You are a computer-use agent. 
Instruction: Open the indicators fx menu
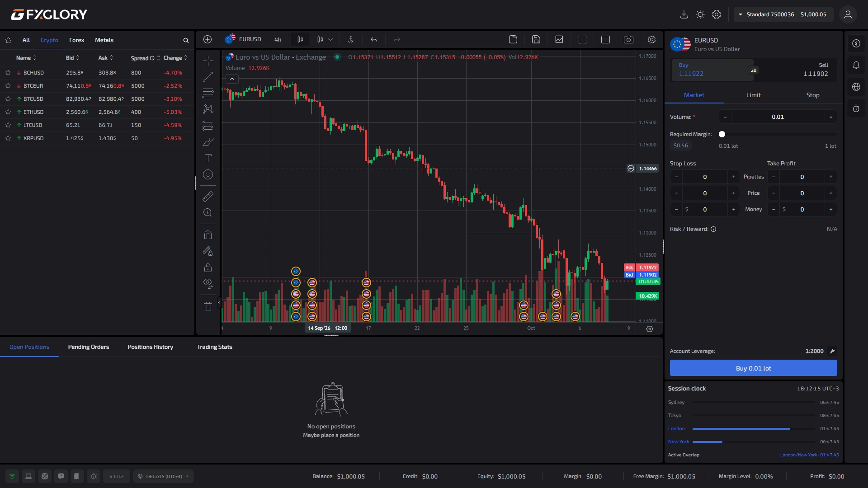(350, 39)
